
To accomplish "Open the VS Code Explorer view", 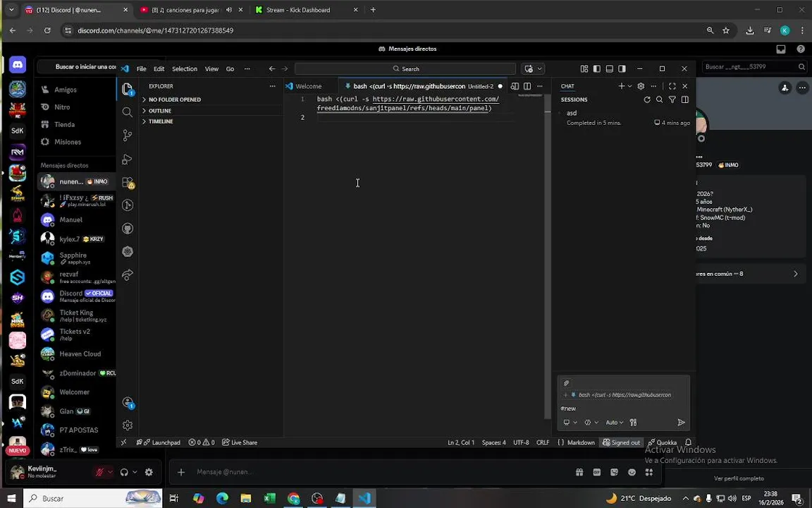I will coord(128,89).
